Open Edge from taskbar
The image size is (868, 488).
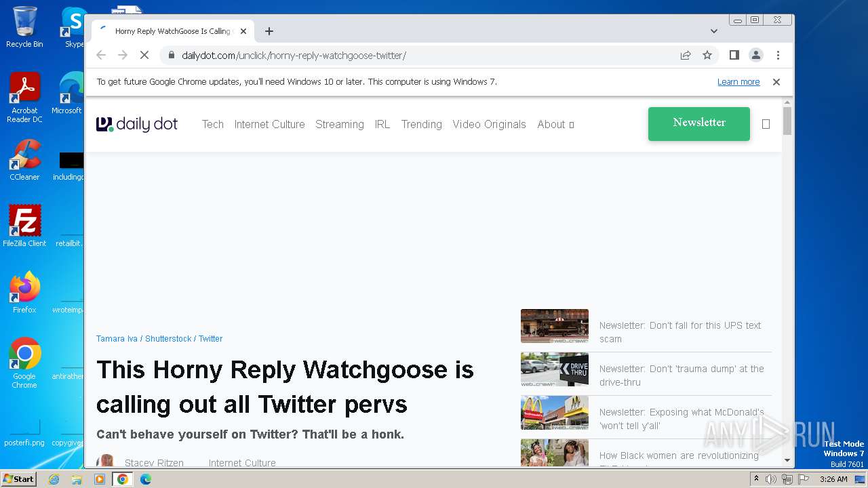pos(146,479)
